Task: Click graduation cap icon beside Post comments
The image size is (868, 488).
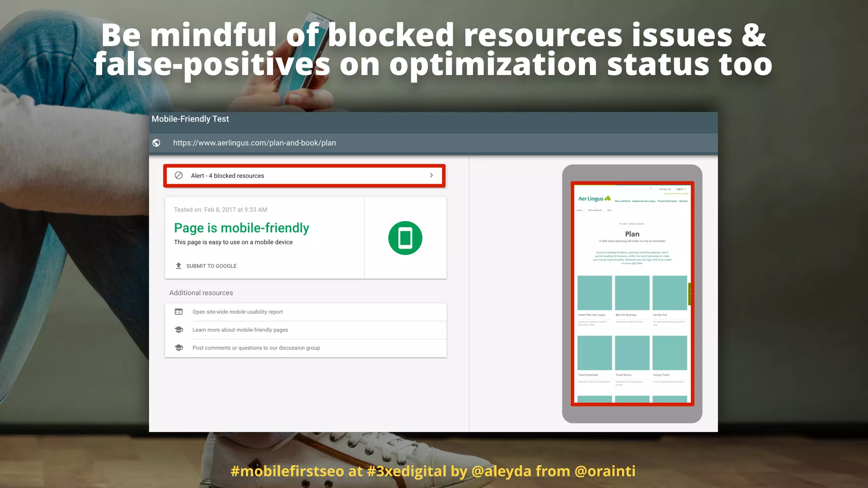Action: [x=179, y=348]
